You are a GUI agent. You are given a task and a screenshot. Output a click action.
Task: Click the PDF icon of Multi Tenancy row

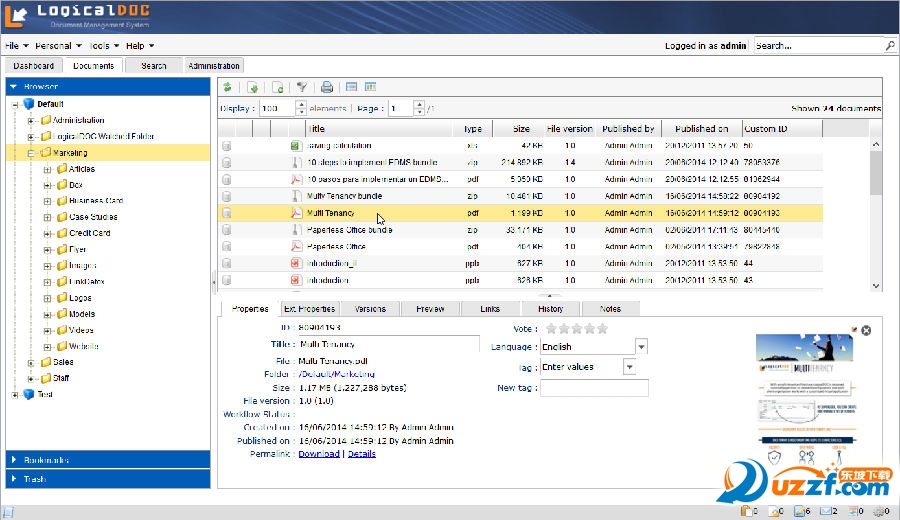(x=295, y=213)
